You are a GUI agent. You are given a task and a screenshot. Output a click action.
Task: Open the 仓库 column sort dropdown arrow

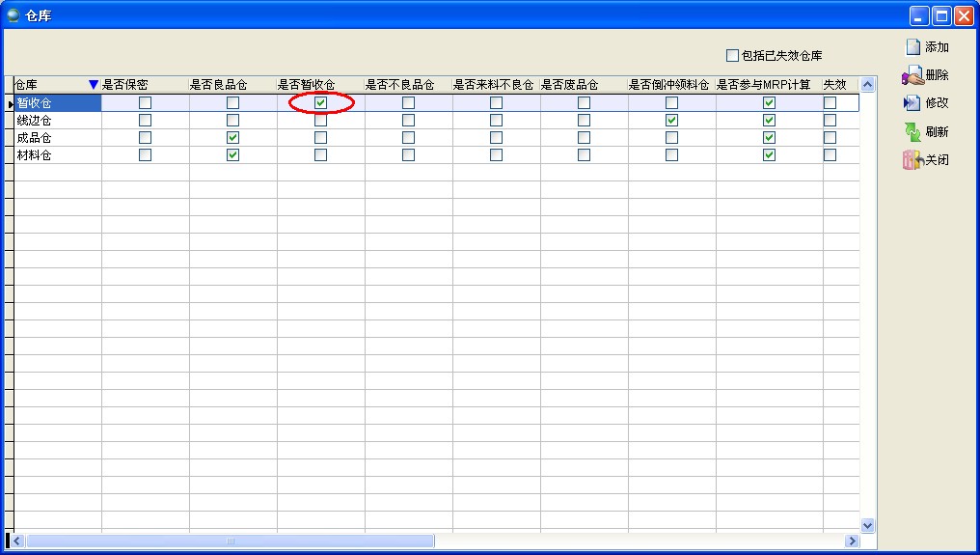pyautogui.click(x=94, y=85)
